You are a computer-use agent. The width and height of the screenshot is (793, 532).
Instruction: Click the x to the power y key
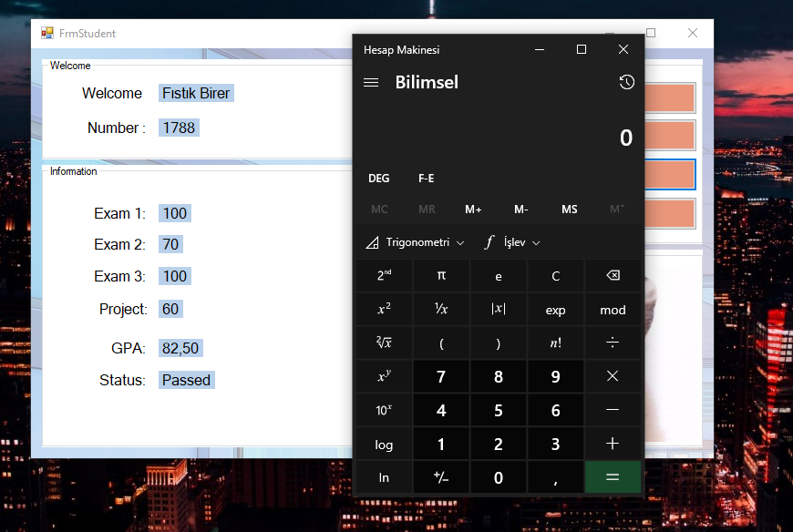tap(384, 376)
